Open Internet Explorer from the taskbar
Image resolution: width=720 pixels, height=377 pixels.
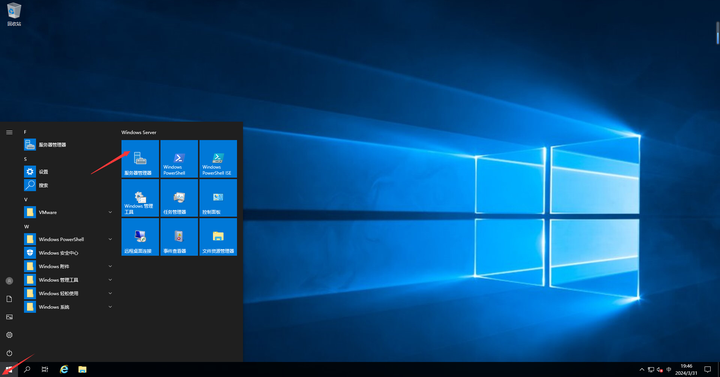click(x=64, y=369)
